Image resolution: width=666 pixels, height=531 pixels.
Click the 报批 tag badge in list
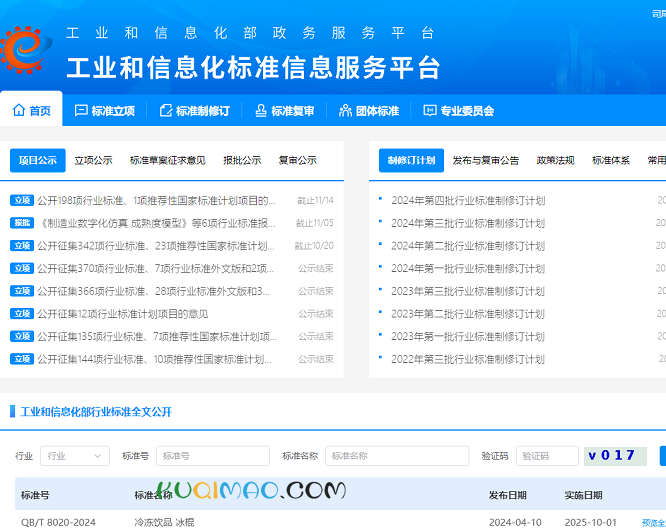[22, 223]
